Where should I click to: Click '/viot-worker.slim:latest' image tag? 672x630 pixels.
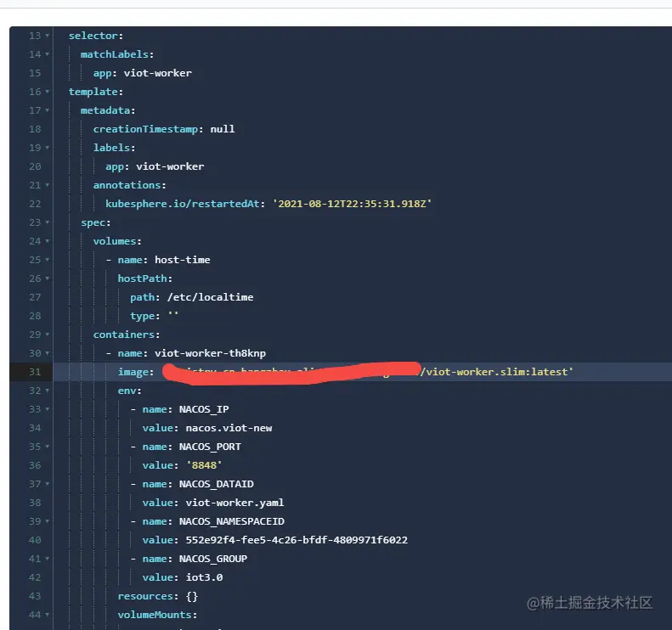497,372
